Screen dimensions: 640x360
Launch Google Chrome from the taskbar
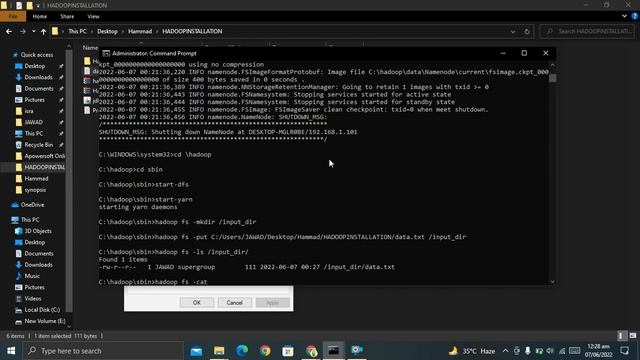pyautogui.click(x=265, y=351)
